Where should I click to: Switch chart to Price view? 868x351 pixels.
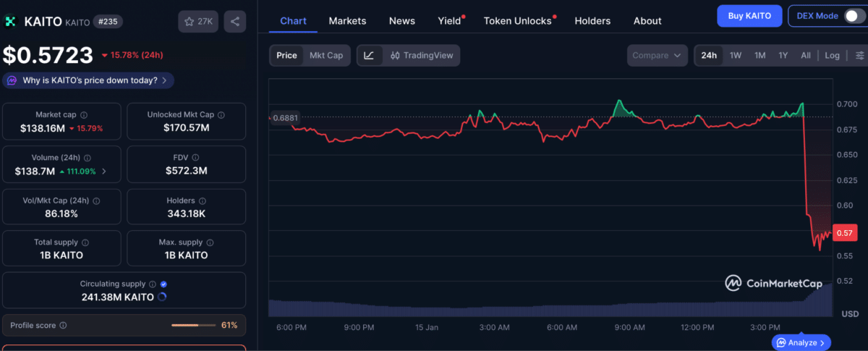286,55
